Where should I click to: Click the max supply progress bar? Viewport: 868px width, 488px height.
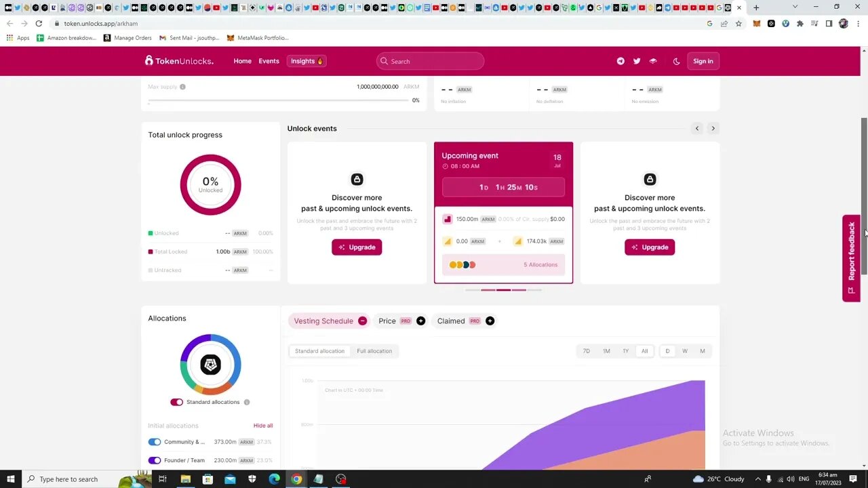pyautogui.click(x=278, y=100)
